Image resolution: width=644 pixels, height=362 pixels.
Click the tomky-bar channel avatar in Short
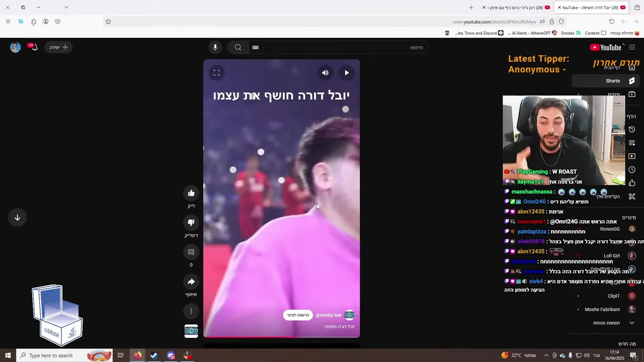[350, 315]
